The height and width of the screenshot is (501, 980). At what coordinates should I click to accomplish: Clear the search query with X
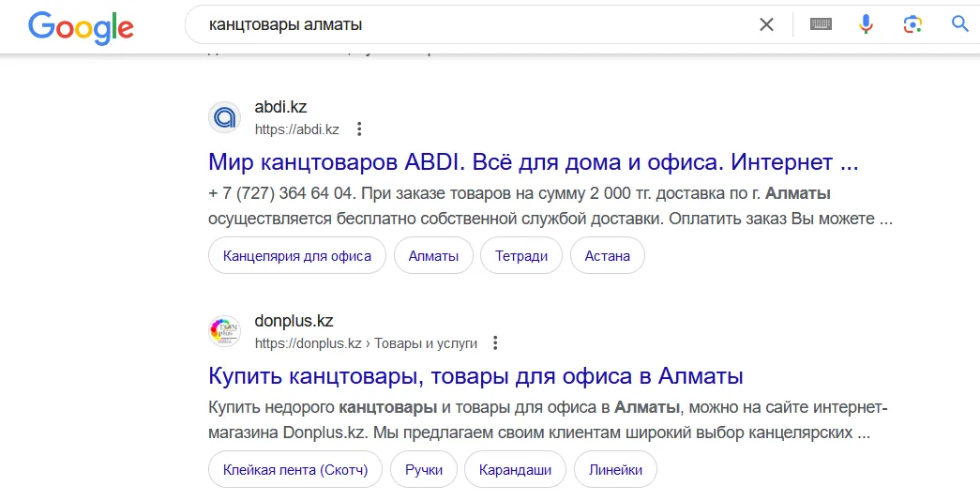[x=766, y=24]
